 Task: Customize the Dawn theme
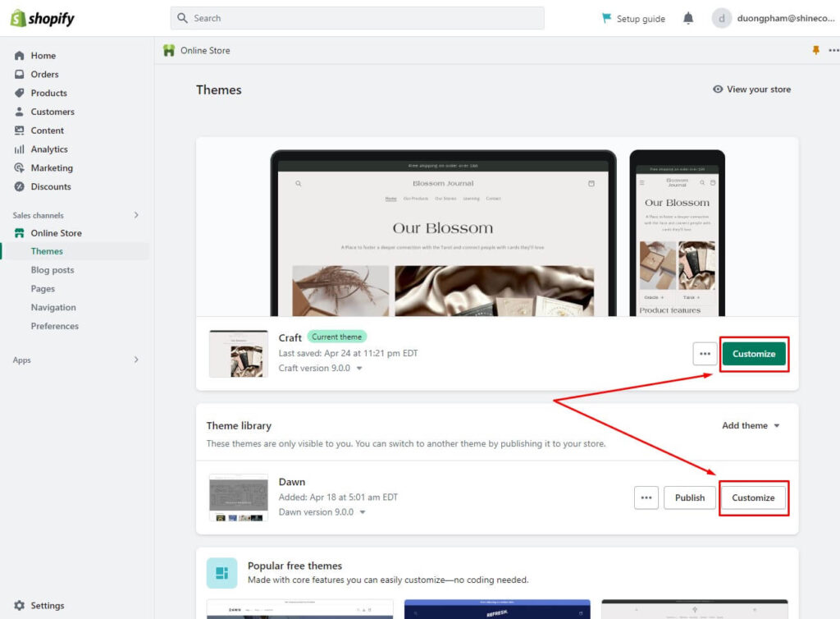pos(753,497)
